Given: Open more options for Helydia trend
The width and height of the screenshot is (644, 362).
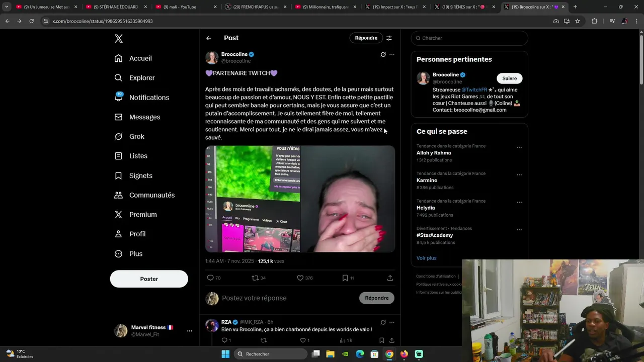Looking at the screenshot, I should click(519, 202).
